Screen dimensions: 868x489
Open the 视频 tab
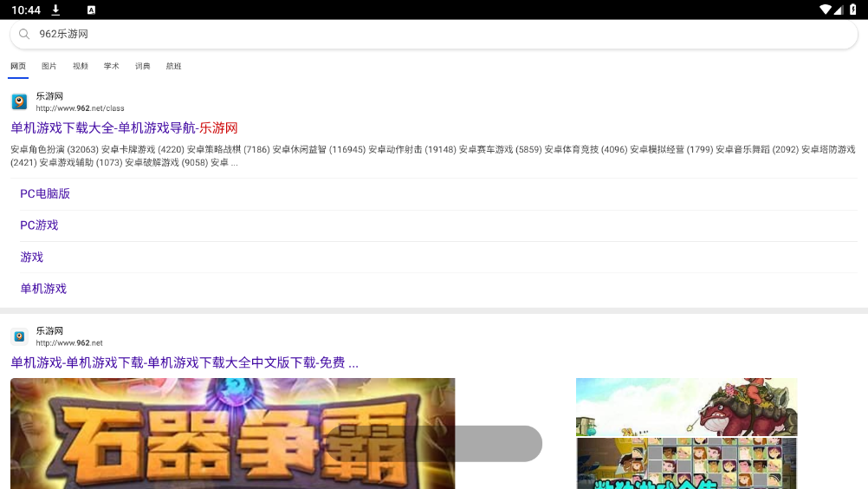81,66
